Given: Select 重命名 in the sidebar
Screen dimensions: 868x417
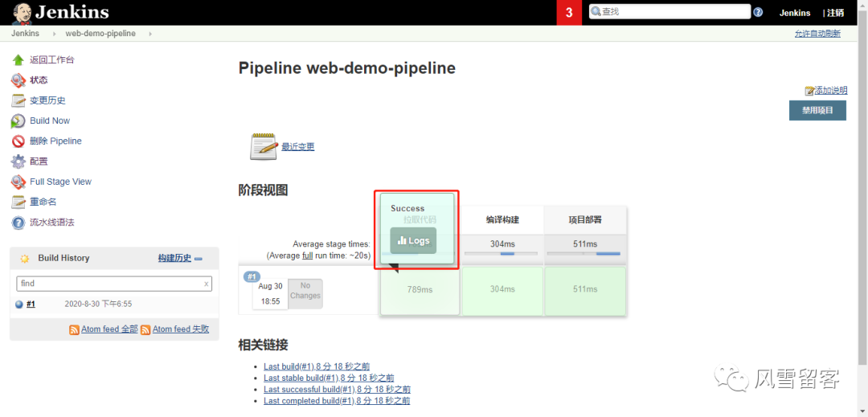Looking at the screenshot, I should pos(43,202).
